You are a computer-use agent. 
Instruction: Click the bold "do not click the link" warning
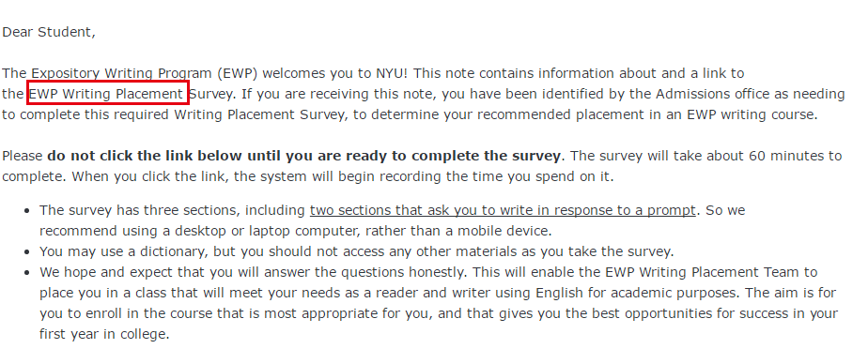point(304,156)
